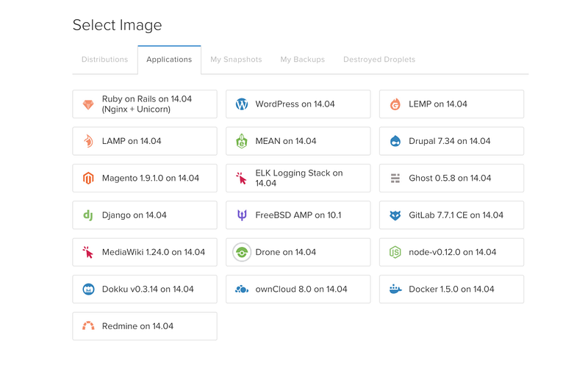Pick the Dokku v0.3.14 on 14.04 label

(x=148, y=289)
